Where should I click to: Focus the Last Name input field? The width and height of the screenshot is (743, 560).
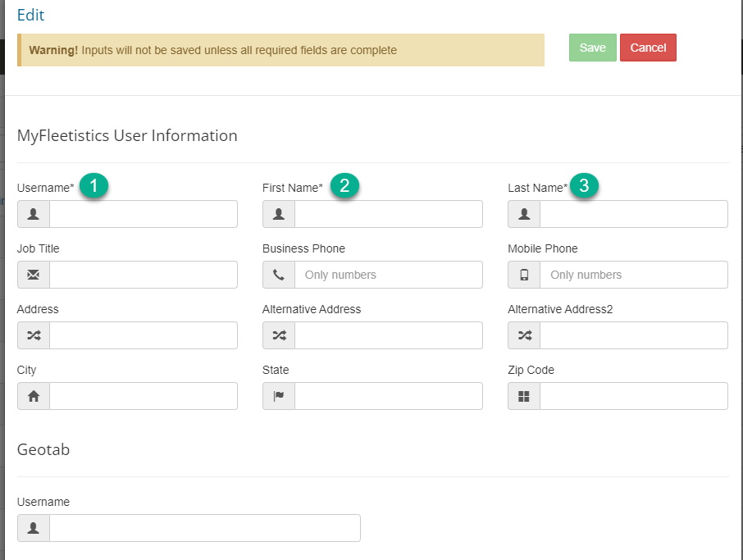[x=634, y=214]
